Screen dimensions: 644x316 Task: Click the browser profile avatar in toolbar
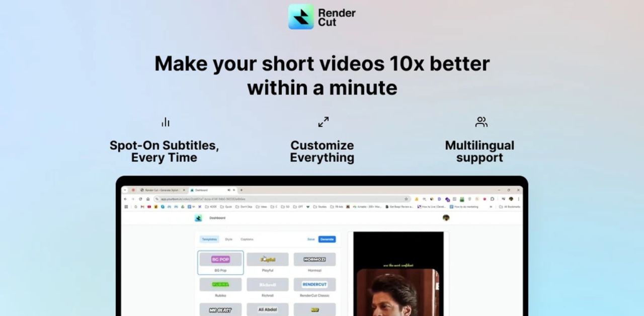tap(511, 199)
